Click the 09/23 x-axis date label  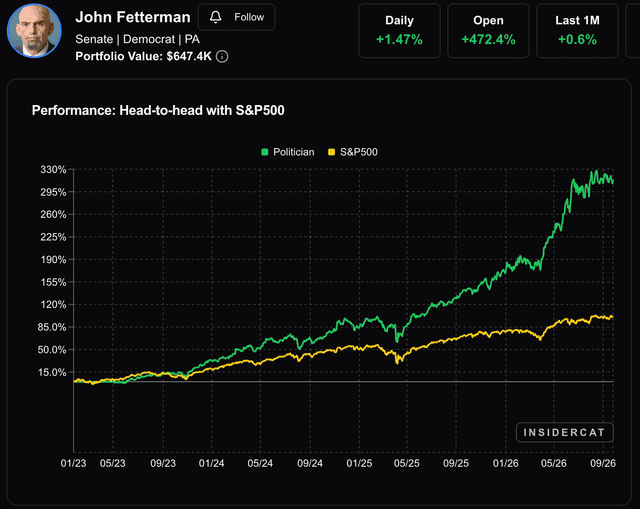click(163, 463)
